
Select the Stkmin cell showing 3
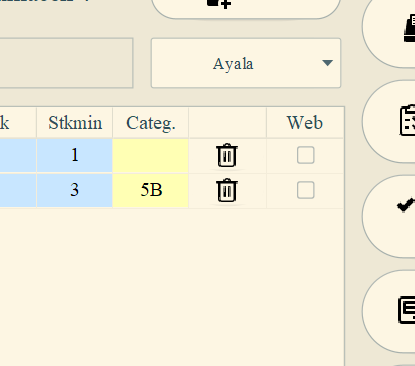pyautogui.click(x=75, y=190)
